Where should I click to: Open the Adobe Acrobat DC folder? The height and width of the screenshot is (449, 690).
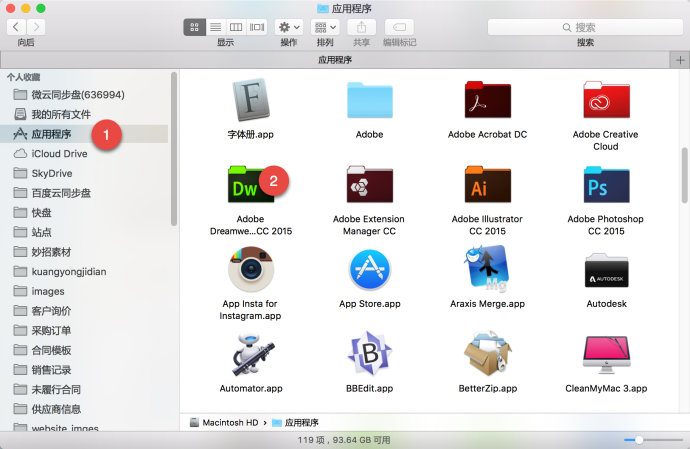click(488, 100)
